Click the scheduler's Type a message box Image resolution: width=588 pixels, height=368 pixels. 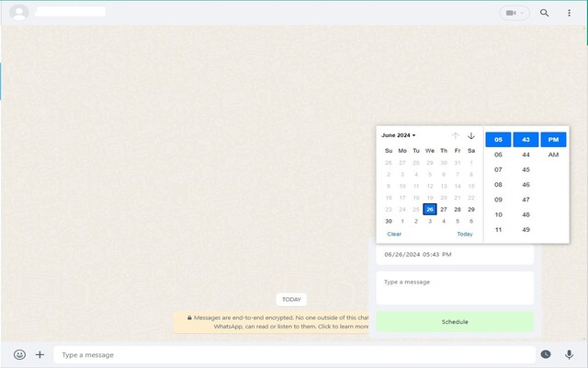455,288
